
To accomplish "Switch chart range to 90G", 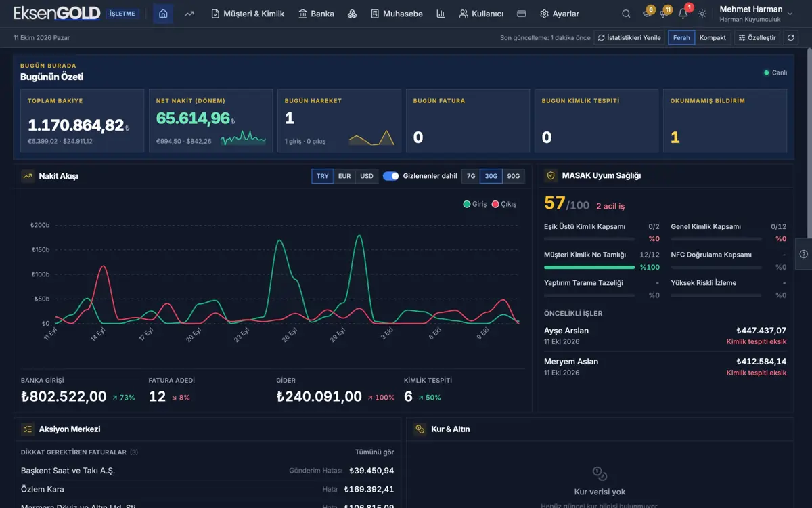I will pyautogui.click(x=514, y=176).
